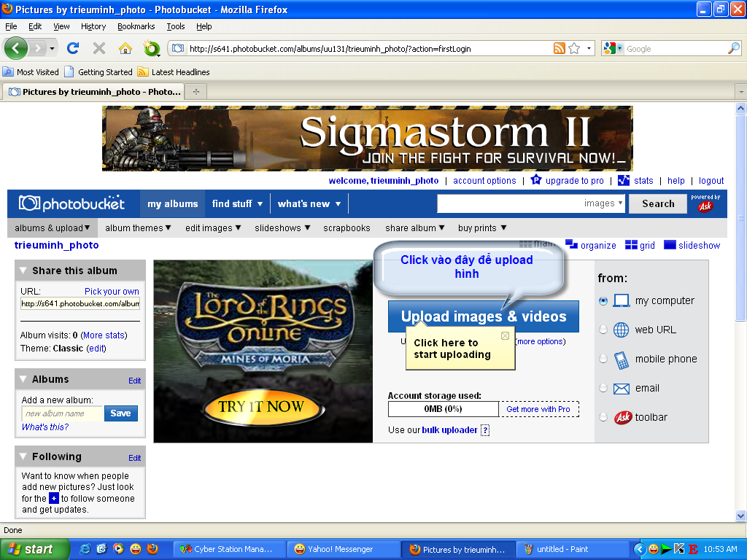Open the File menu
The width and height of the screenshot is (747, 560).
coord(11,26)
